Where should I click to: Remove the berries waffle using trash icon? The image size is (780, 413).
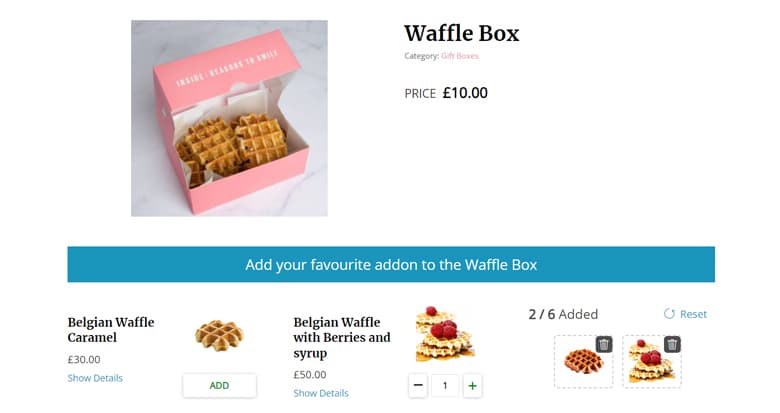[672, 344]
